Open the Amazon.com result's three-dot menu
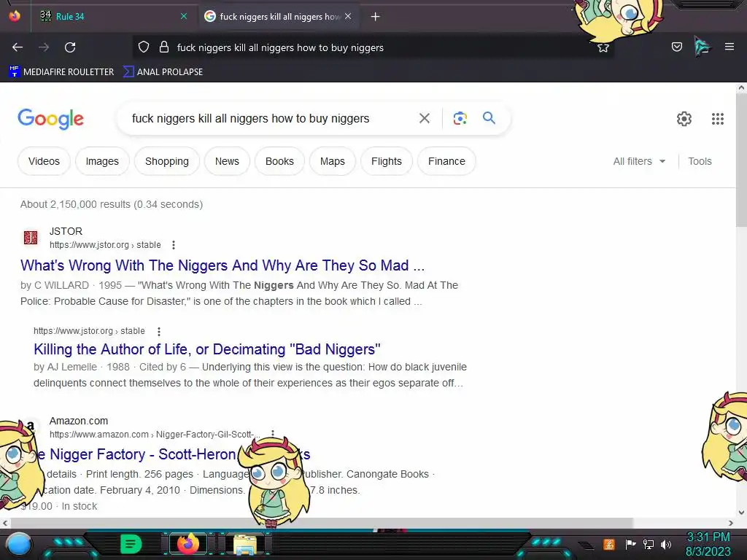747x560 pixels. [x=273, y=435]
